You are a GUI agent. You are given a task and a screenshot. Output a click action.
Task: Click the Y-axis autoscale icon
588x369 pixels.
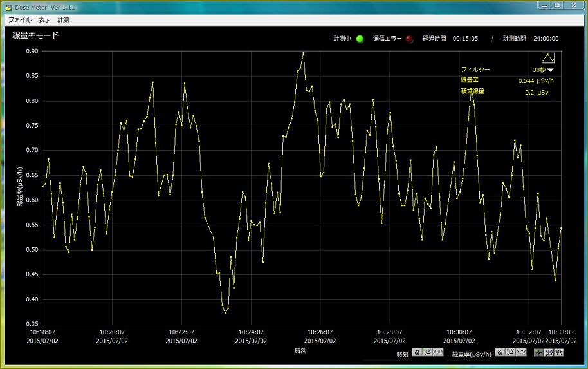[510, 352]
